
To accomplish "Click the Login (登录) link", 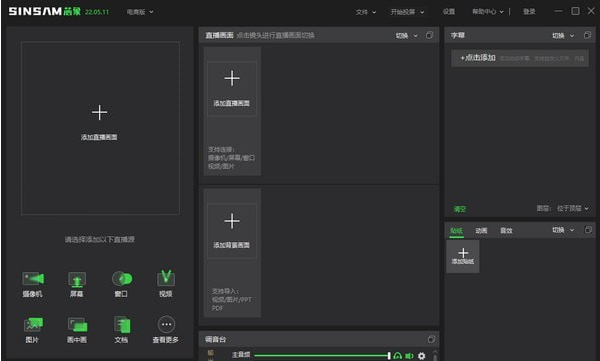I will pyautogui.click(x=530, y=11).
